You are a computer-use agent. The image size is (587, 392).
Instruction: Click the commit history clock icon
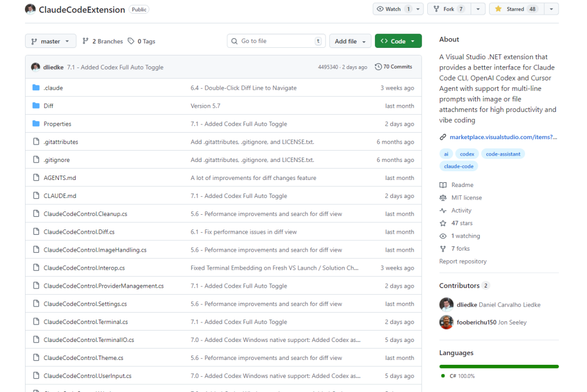tap(378, 67)
